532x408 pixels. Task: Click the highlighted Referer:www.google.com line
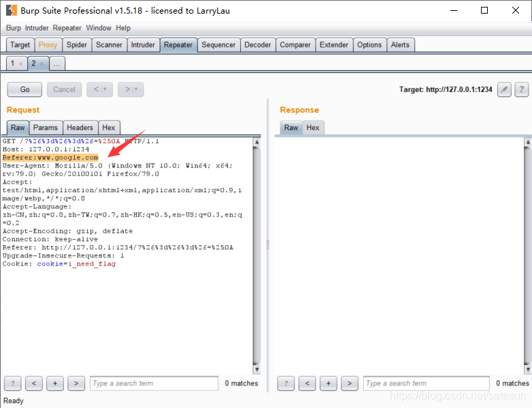tap(50, 157)
